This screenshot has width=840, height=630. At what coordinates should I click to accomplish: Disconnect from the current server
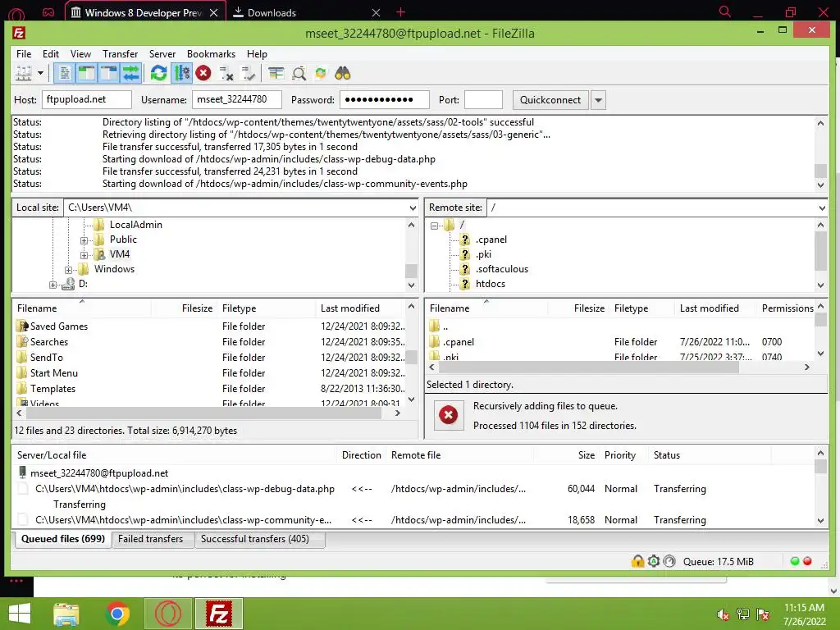tap(226, 73)
